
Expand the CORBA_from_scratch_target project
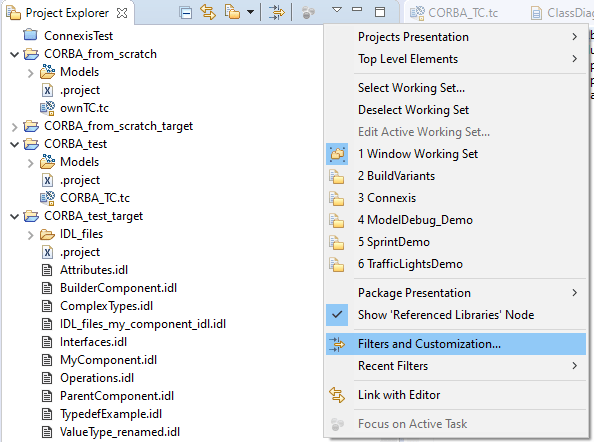(x=14, y=127)
